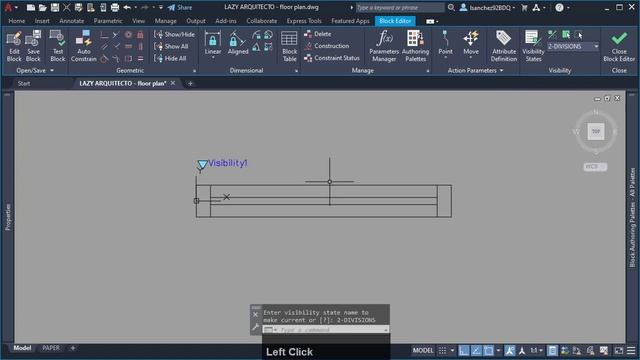This screenshot has width=640, height=360.
Task: Add a new drawing tab with plus button
Action: pos(190,83)
